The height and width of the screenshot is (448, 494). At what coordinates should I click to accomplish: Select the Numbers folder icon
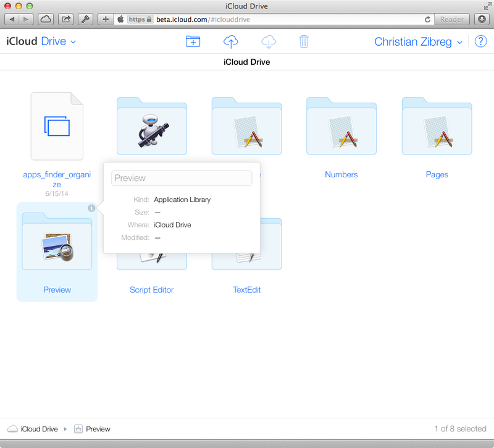click(x=341, y=126)
